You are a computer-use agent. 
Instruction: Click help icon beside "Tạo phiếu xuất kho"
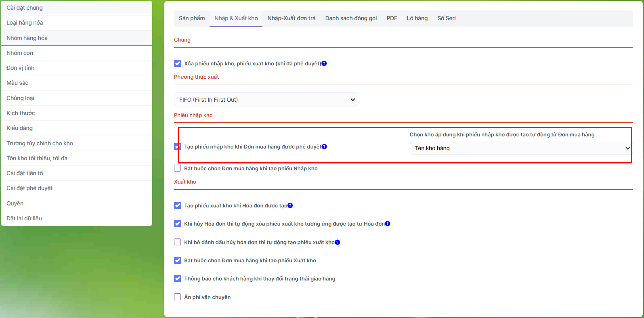click(290, 205)
